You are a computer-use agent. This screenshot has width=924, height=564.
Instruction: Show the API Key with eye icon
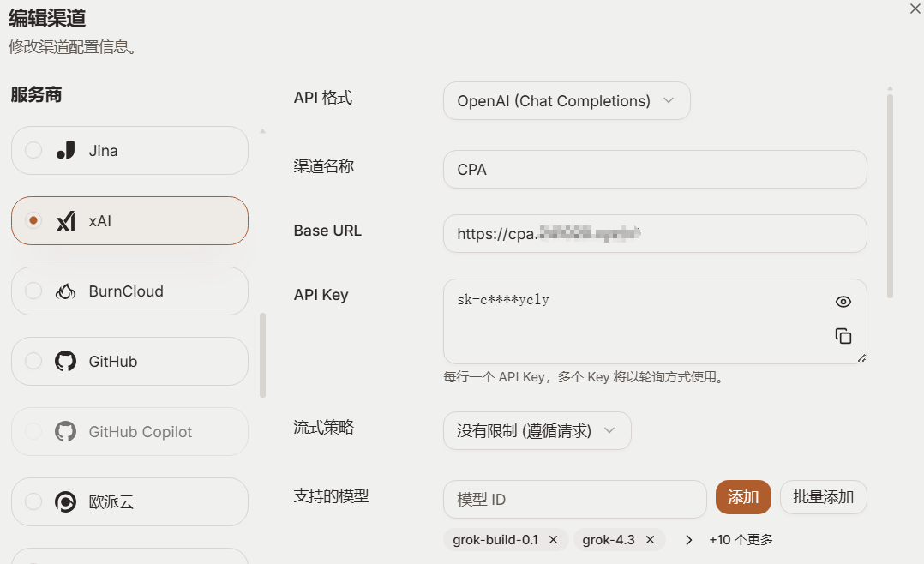(843, 302)
